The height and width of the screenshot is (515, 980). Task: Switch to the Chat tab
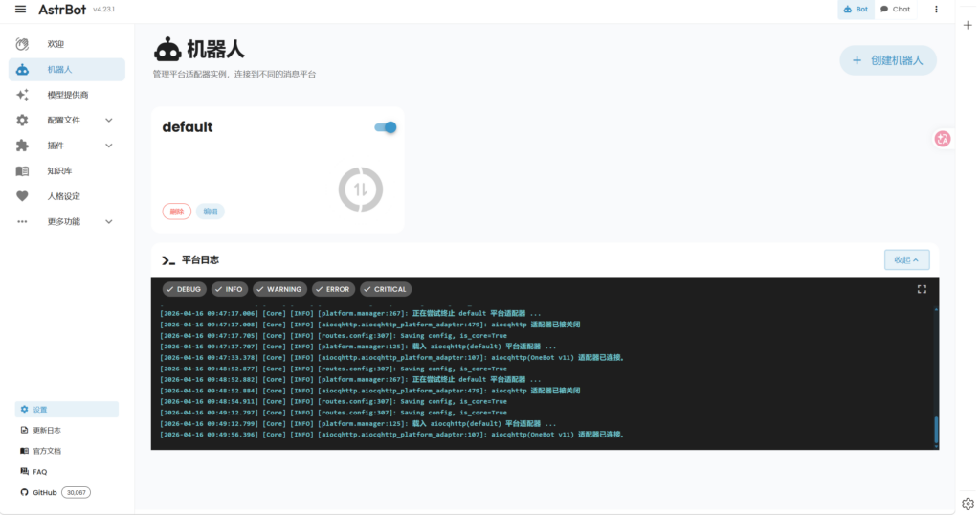[895, 10]
